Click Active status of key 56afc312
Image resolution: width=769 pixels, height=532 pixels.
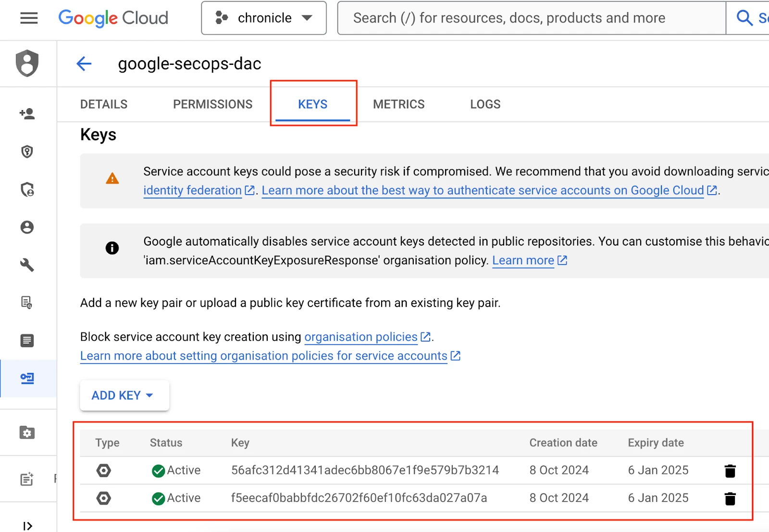pos(176,470)
